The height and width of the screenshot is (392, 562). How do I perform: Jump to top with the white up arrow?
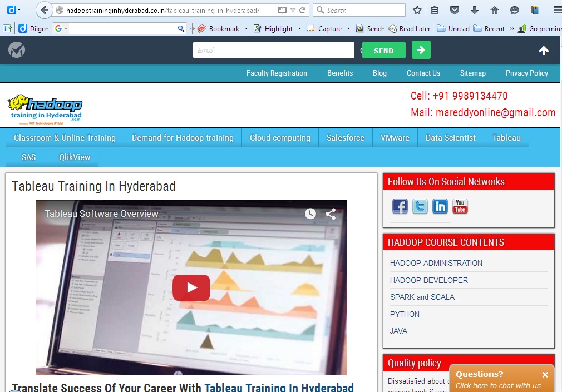[544, 51]
